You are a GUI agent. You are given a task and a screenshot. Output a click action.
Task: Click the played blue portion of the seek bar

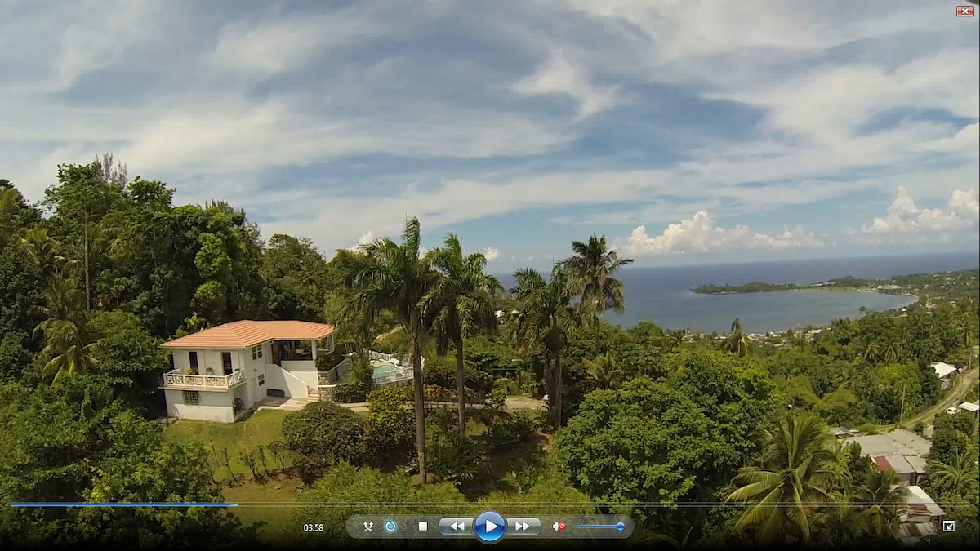coord(122,504)
